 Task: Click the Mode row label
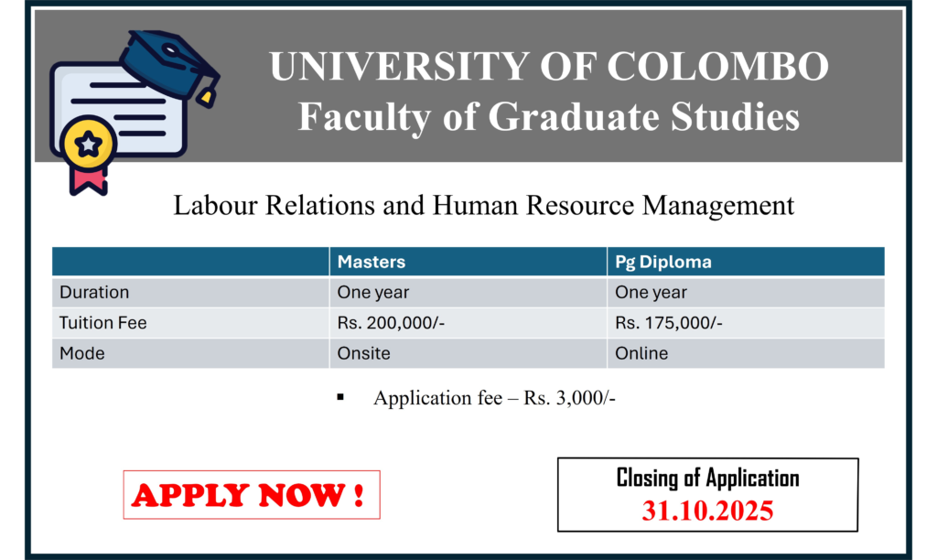81,353
